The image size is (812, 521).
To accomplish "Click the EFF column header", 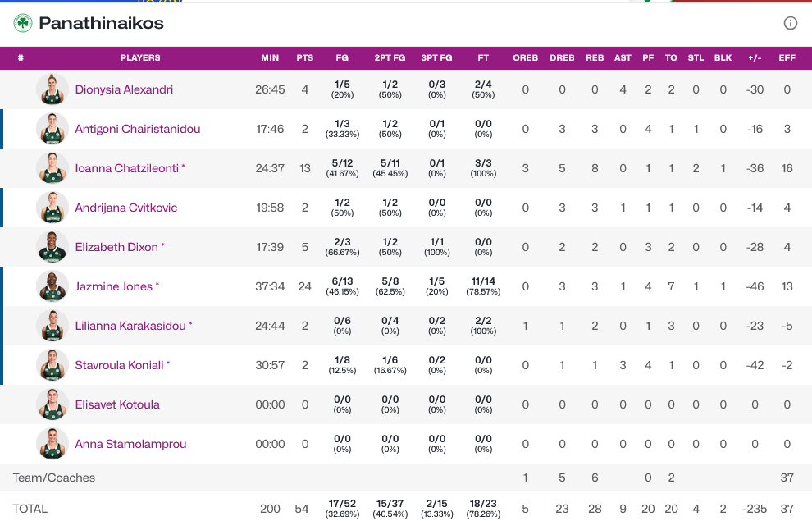I will click(x=787, y=58).
